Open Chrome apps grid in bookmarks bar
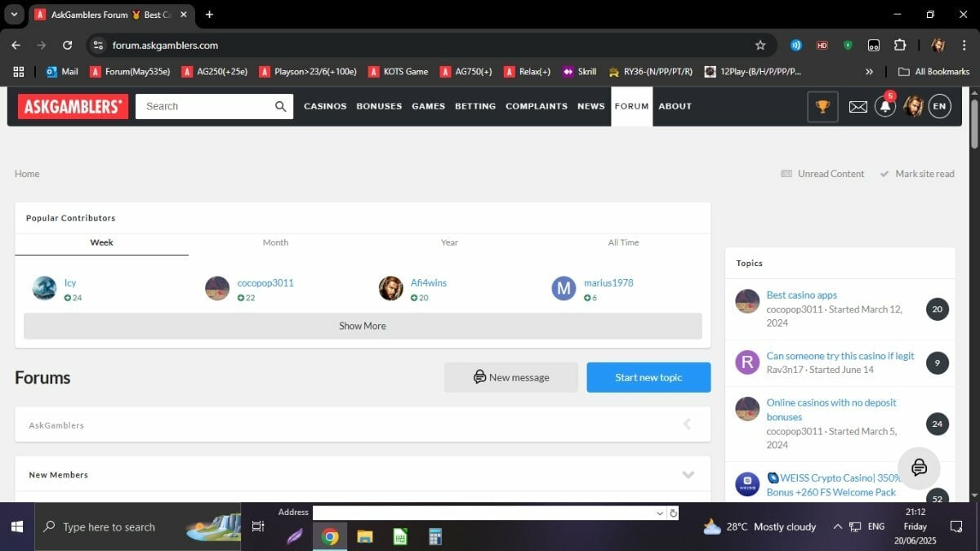 [x=19, y=71]
